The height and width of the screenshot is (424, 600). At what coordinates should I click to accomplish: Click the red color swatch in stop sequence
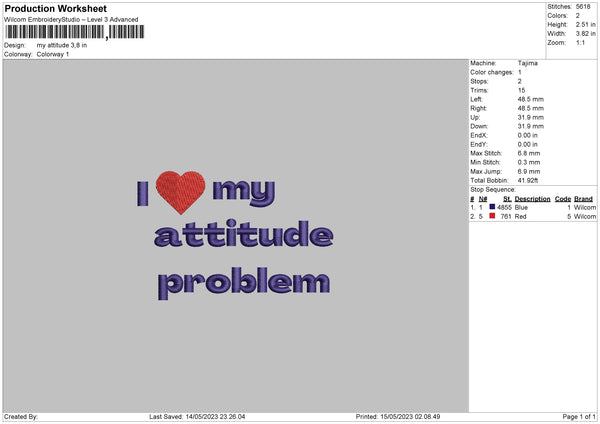tap(492, 216)
